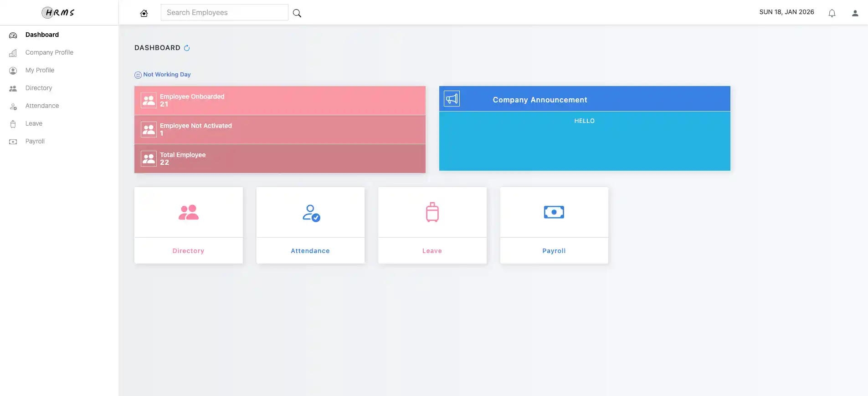Click the blue Attendance card icon

pos(311,213)
